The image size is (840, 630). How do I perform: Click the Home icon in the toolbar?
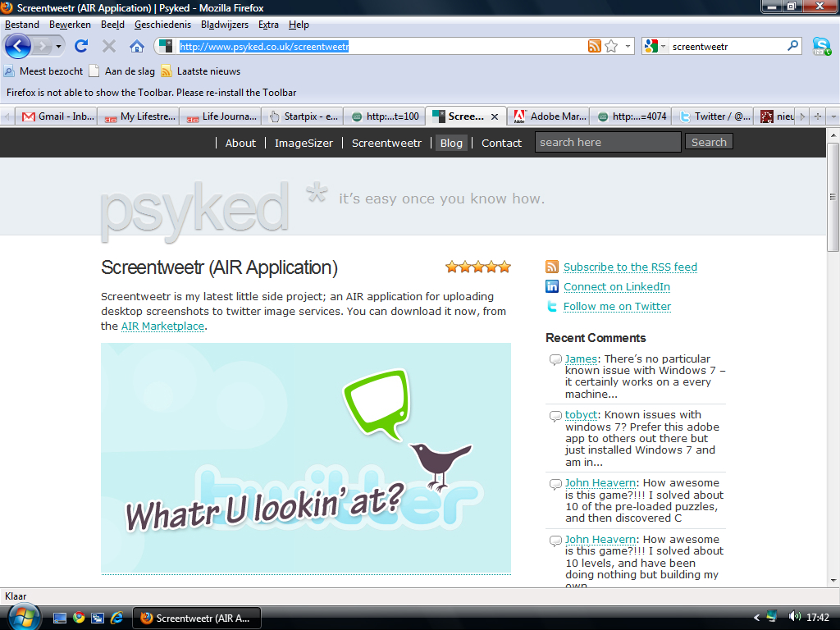pyautogui.click(x=137, y=46)
